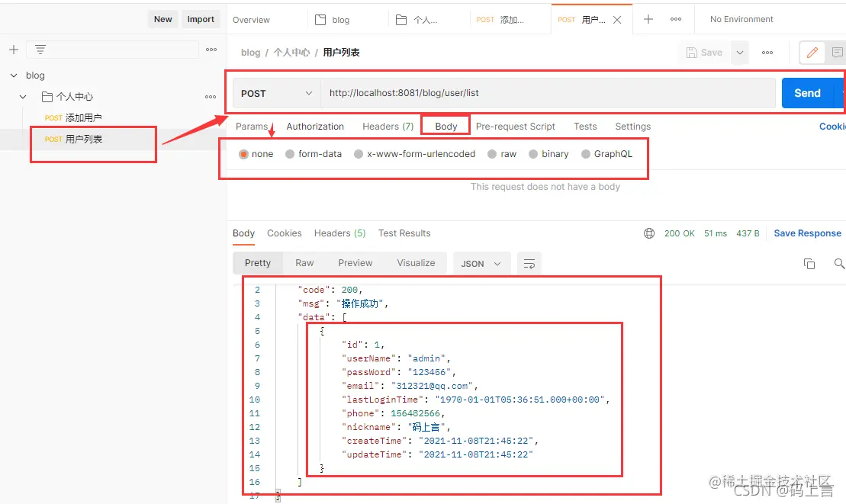
Task: Click the globe network icon in the response bar
Action: (649, 233)
